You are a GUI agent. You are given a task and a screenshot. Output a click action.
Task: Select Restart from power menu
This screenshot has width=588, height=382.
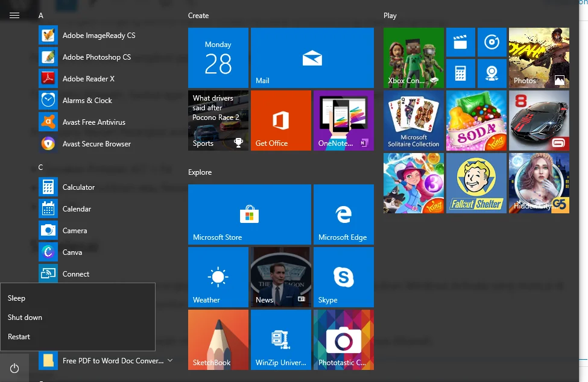click(x=78, y=337)
